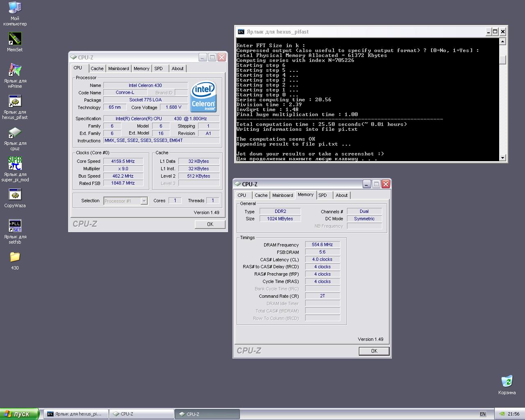Click the Rated FSB 1848.7 MHz field

pyautogui.click(x=123, y=183)
